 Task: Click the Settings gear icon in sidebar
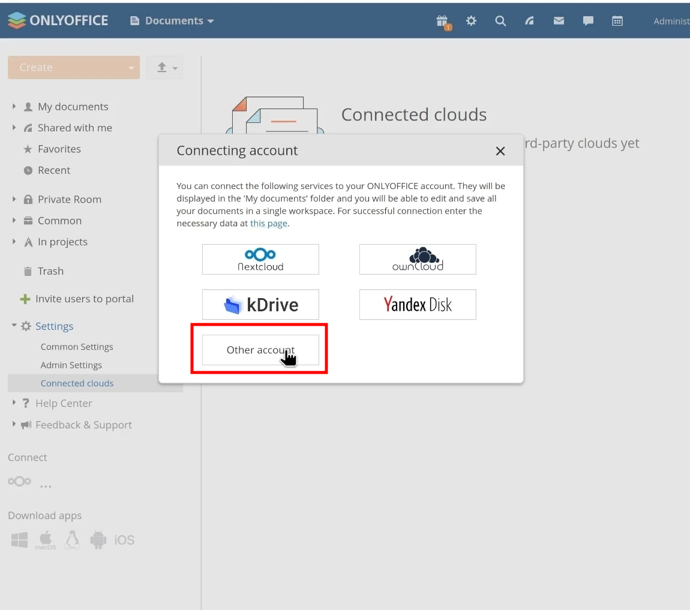click(26, 326)
